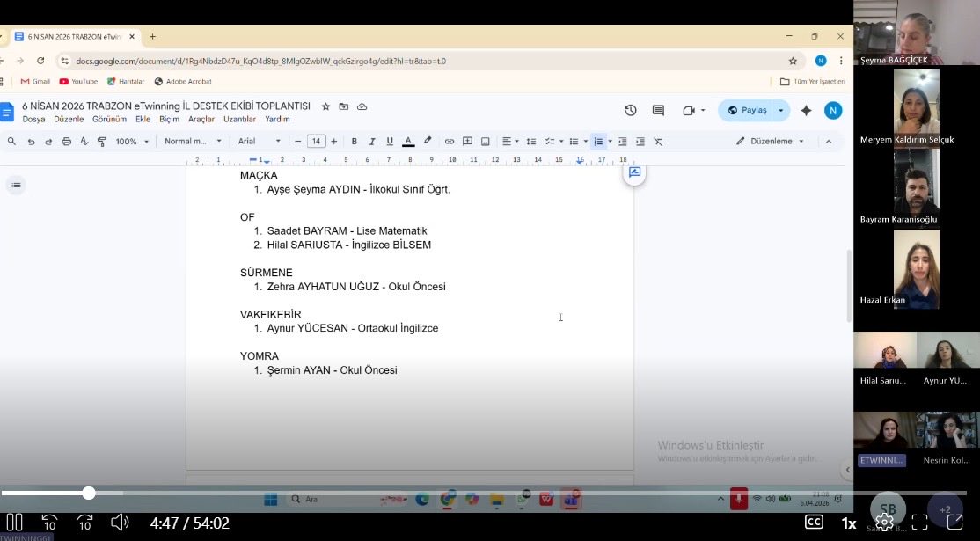Open the YouTube bookmark
Image resolution: width=980 pixels, height=541 pixels.
point(79,82)
